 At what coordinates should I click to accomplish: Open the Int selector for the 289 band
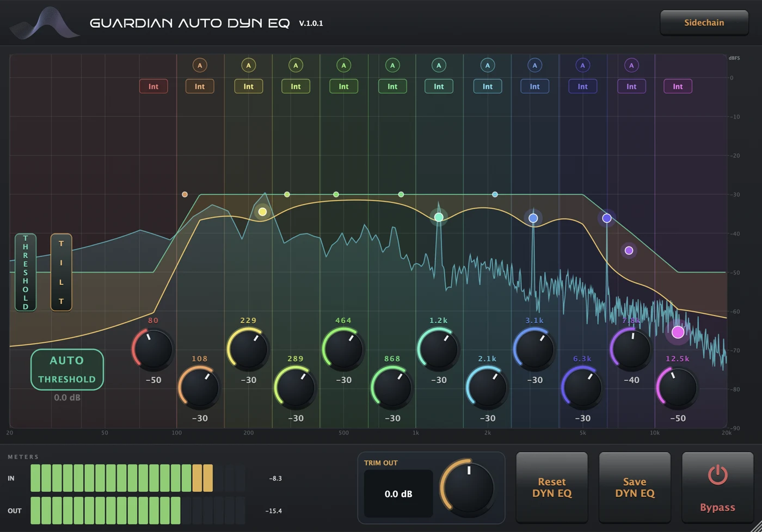click(x=296, y=86)
